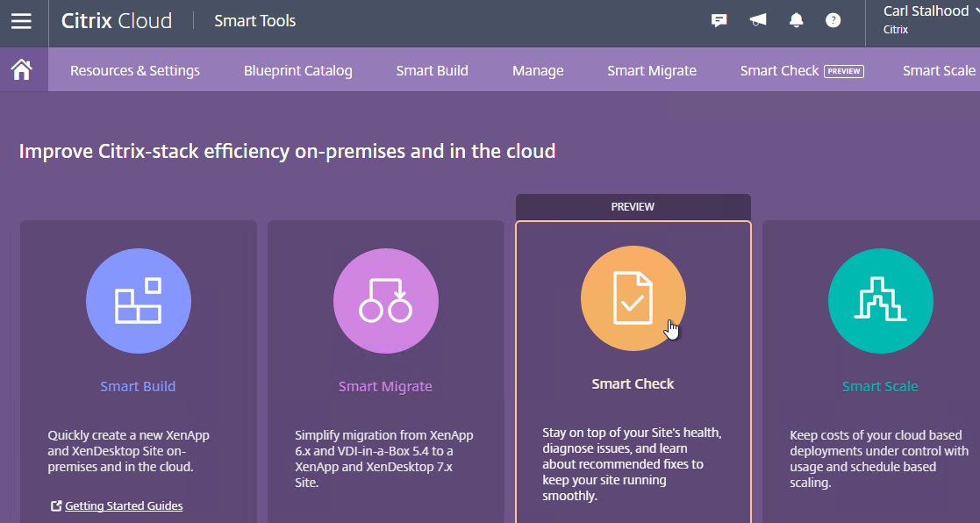Image resolution: width=980 pixels, height=523 pixels.
Task: Open the Smart Check title link
Action: pyautogui.click(x=633, y=383)
